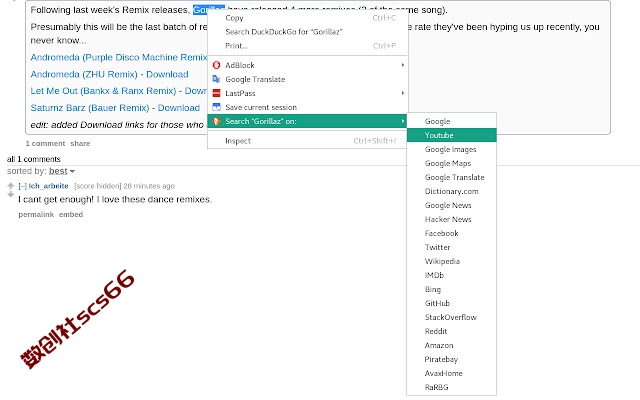Viewport: 640px width, 400px height.
Task: Search Gorillaz on Reddit
Action: coord(452,331)
